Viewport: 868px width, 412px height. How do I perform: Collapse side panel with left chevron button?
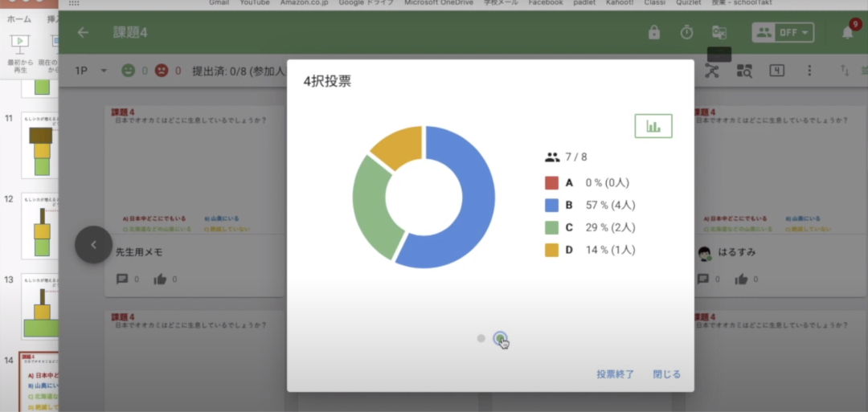pos(93,244)
